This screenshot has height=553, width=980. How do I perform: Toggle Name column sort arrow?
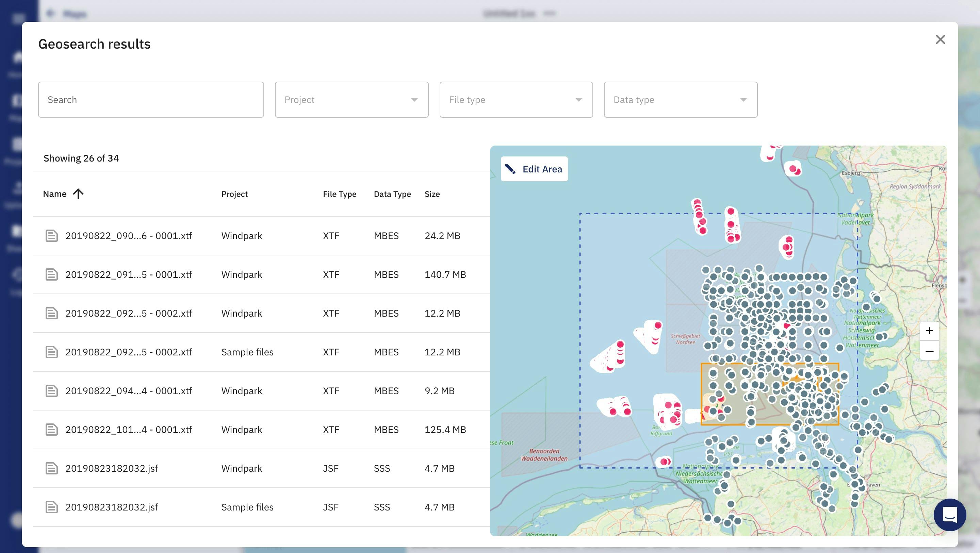coord(78,194)
